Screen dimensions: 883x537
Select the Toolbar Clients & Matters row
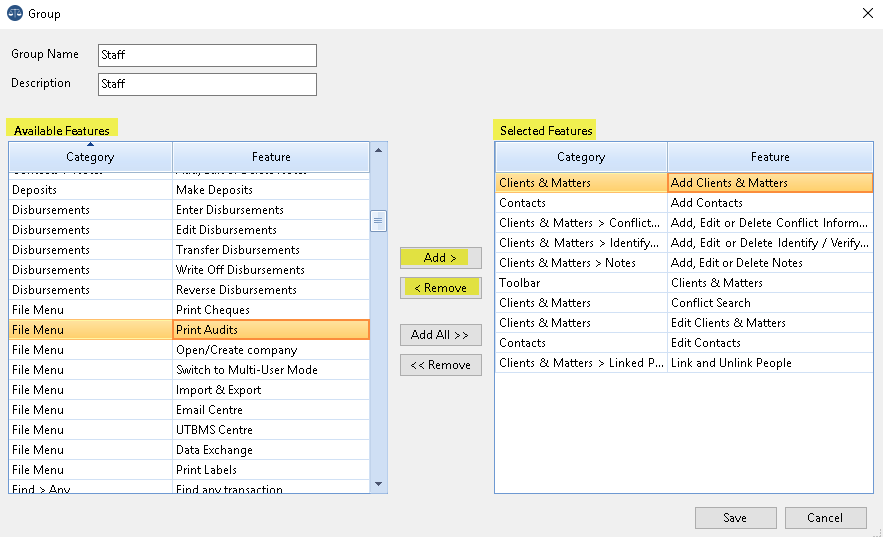coord(684,283)
